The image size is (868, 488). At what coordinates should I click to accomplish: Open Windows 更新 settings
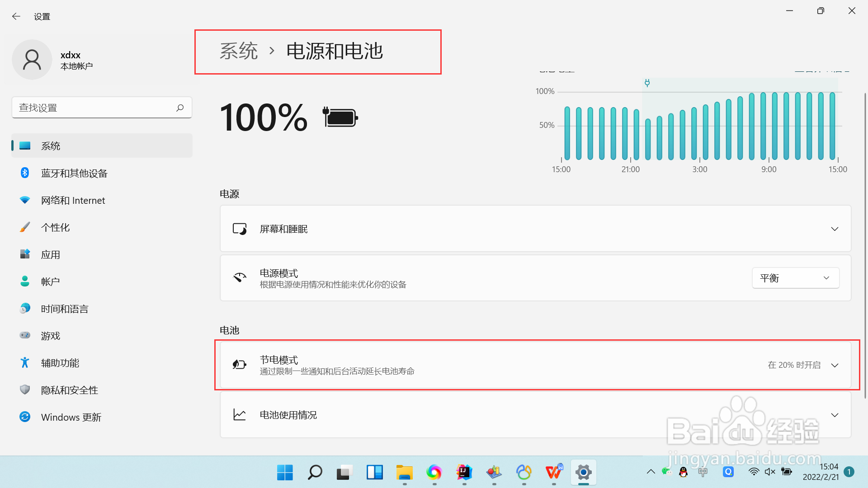tap(71, 417)
